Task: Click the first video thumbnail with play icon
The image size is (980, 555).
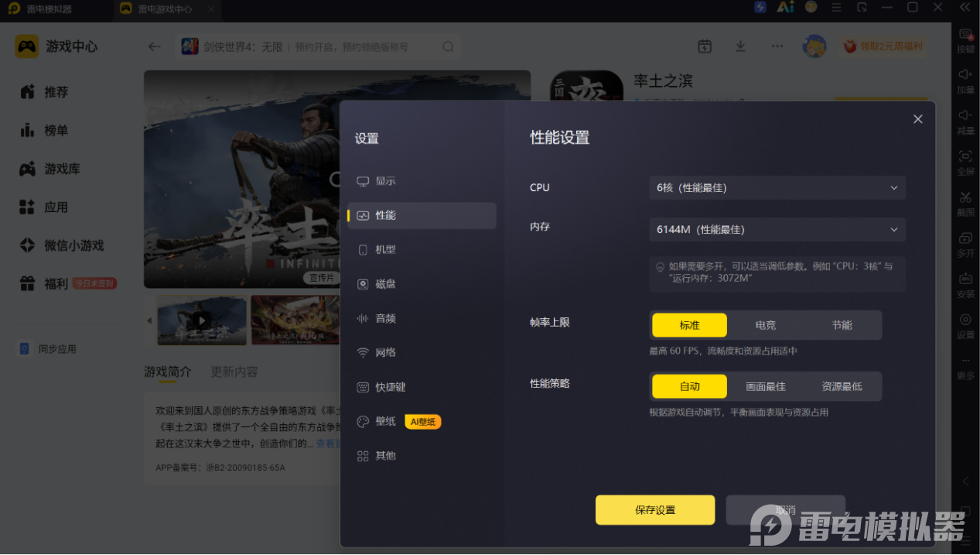Action: (x=202, y=320)
